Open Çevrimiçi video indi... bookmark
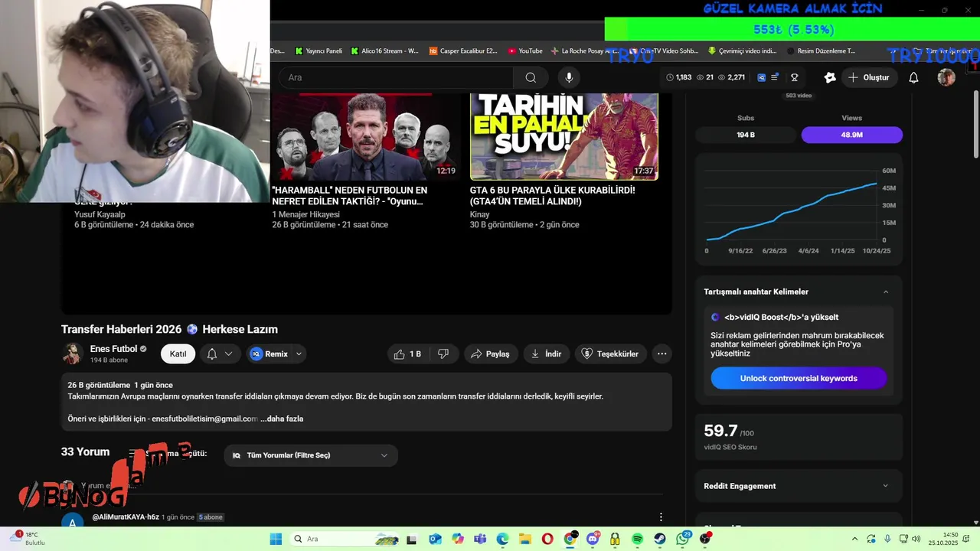980x551 pixels. click(742, 51)
